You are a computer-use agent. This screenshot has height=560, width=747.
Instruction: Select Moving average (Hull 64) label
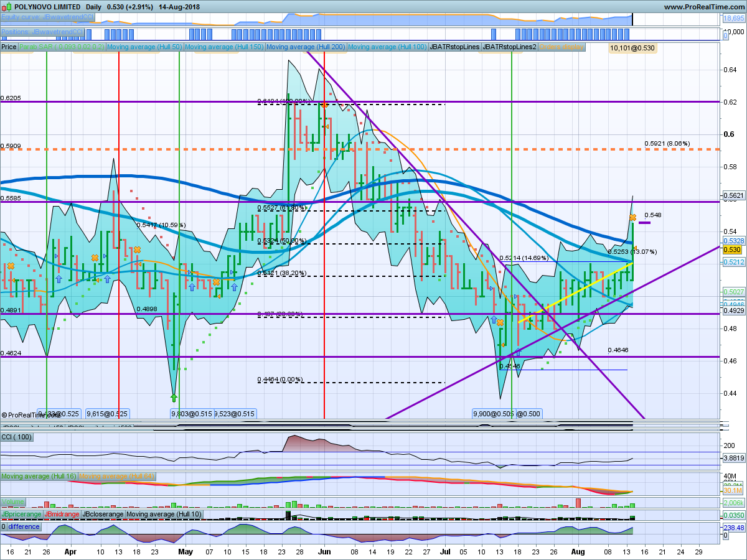click(117, 477)
